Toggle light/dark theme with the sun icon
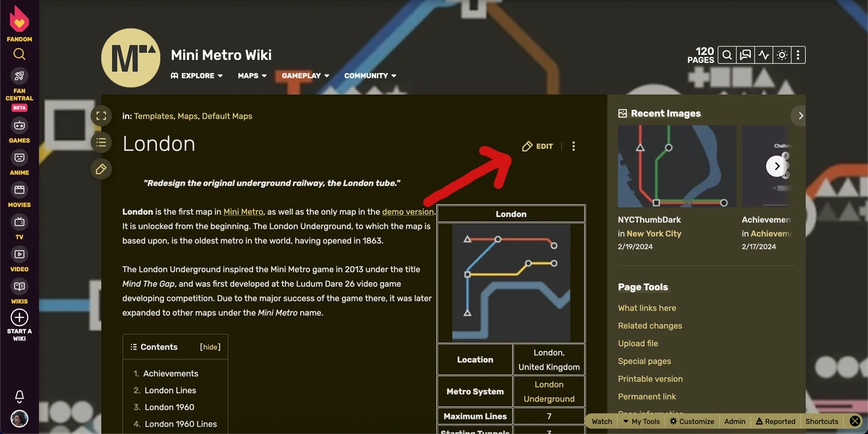Screen dimensions: 868x434 [x=780, y=54]
